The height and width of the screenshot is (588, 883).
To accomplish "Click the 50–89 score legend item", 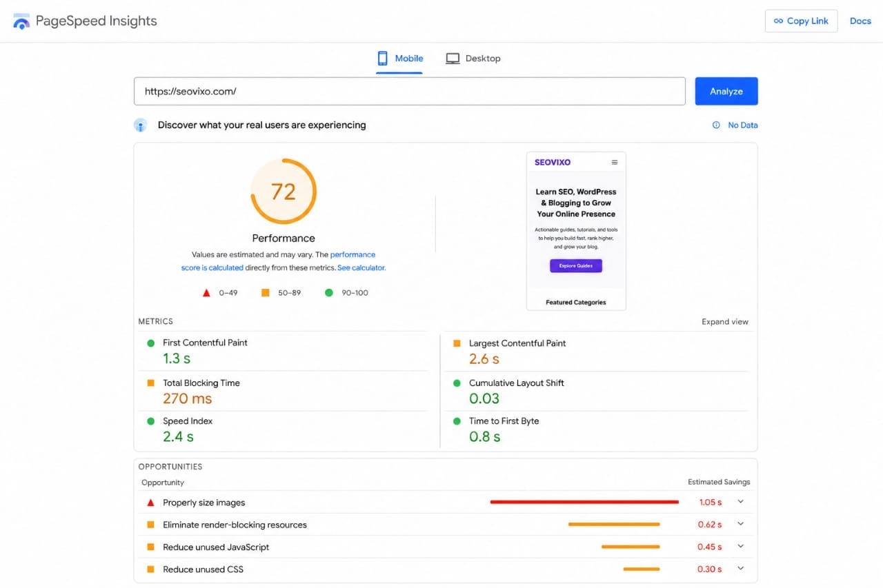I will click(281, 293).
